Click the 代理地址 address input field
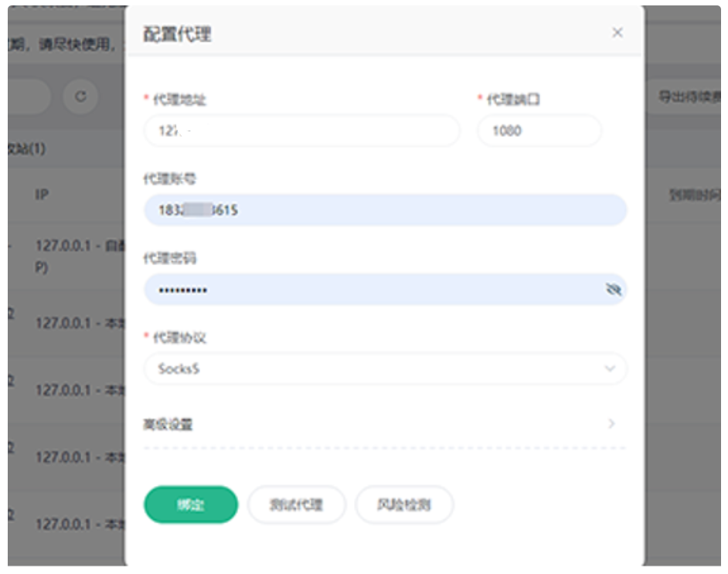Viewport: 728px width, 574px height. coord(303,131)
